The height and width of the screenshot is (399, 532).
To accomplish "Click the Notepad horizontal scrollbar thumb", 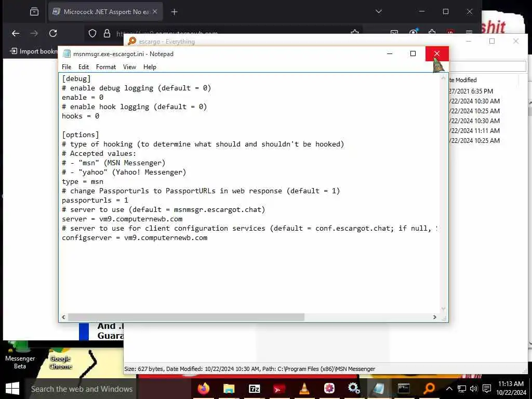I will (187, 317).
